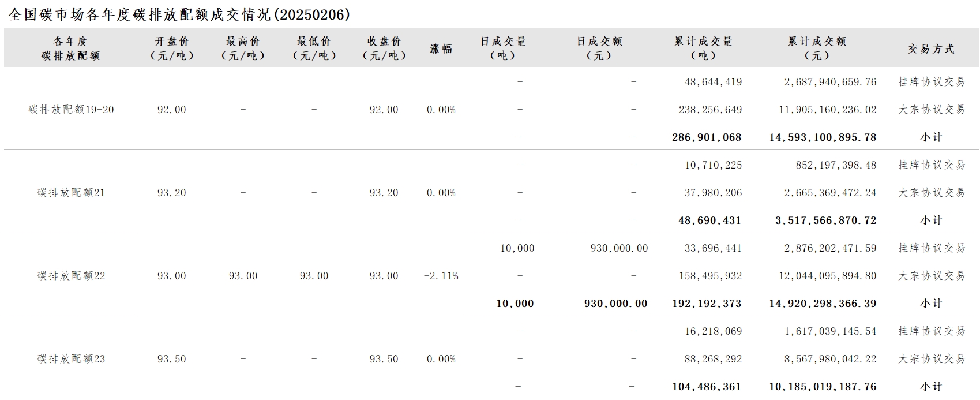The image size is (980, 400).
Task: Select the 碳排放配额21 row label
Action: 72,193
